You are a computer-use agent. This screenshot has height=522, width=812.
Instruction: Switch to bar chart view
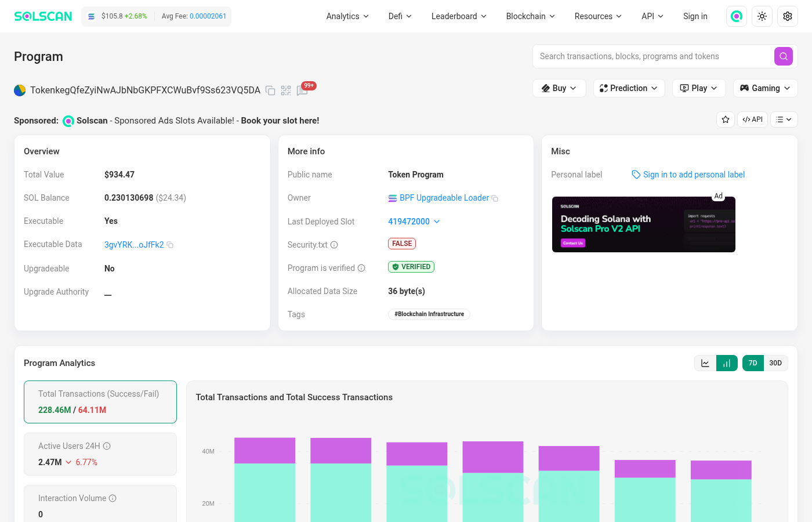coord(727,363)
